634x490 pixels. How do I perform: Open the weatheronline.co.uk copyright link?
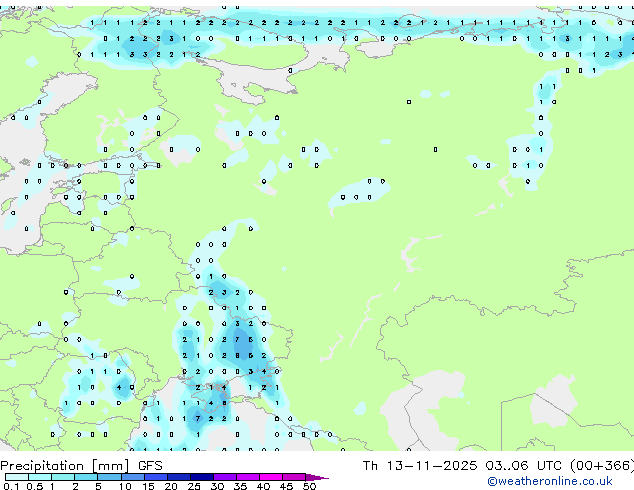[550, 481]
